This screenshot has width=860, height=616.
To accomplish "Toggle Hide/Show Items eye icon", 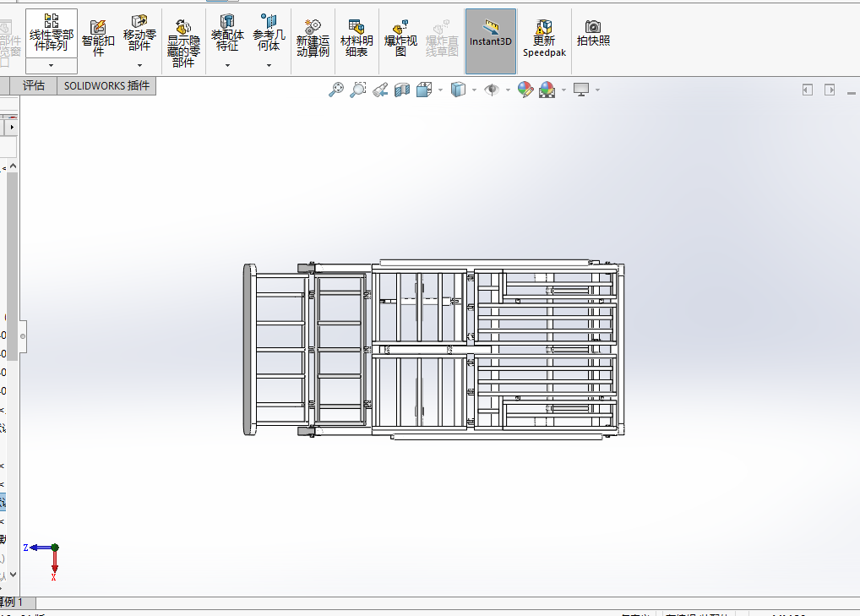I will pyautogui.click(x=492, y=90).
